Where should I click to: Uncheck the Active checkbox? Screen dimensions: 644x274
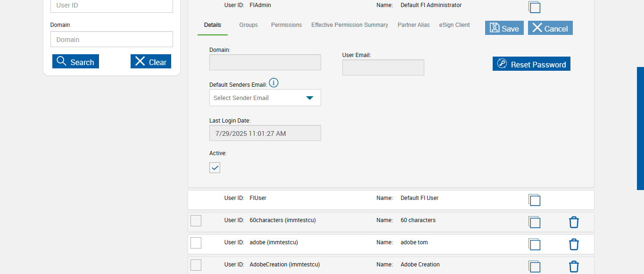[x=215, y=167]
